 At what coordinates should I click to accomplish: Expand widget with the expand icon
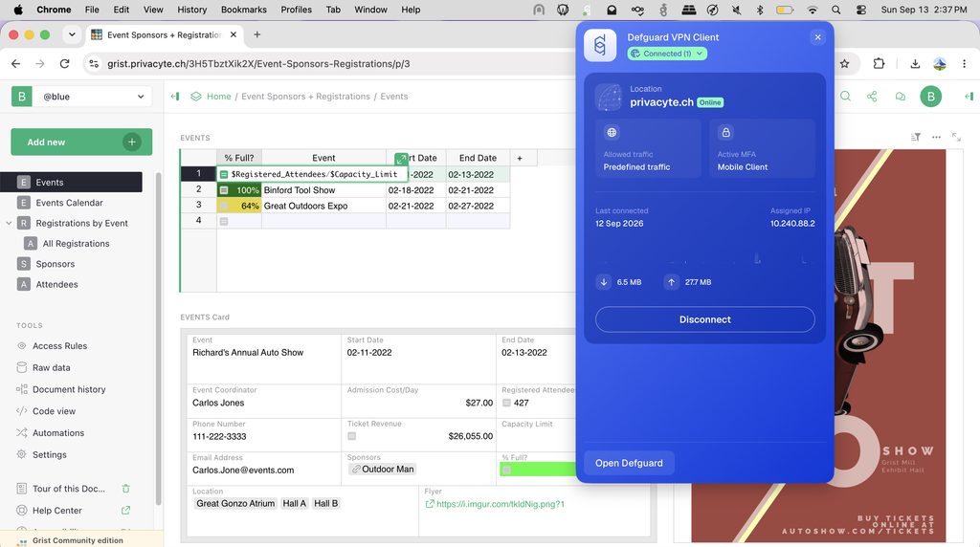click(x=956, y=137)
